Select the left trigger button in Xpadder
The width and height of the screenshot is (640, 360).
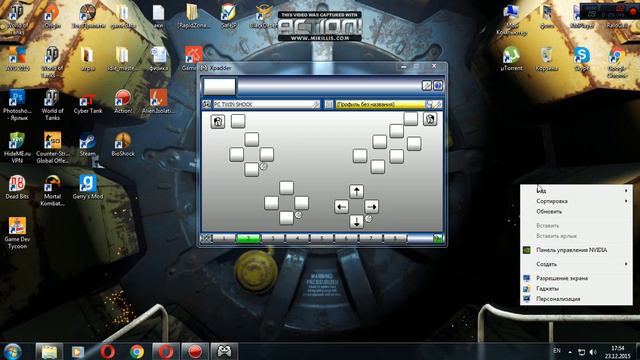click(x=218, y=121)
